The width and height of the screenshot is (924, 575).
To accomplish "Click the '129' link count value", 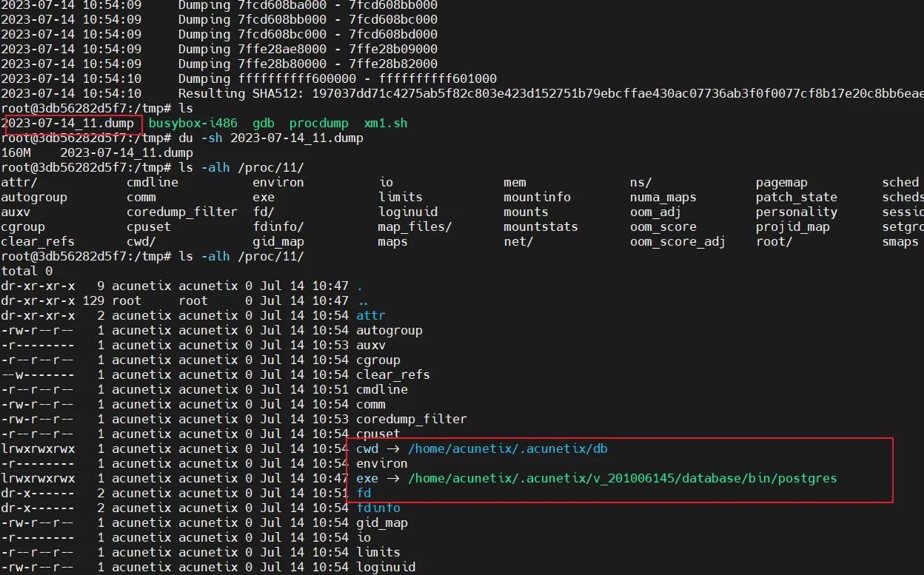I will 93,301.
